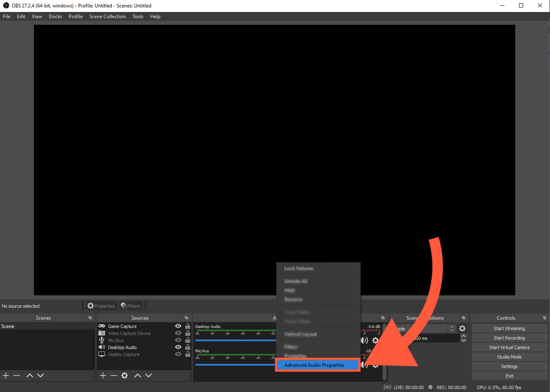This screenshot has width=550, height=392.
Task: Click the Desktop Audio volume slider
Action: (236, 340)
